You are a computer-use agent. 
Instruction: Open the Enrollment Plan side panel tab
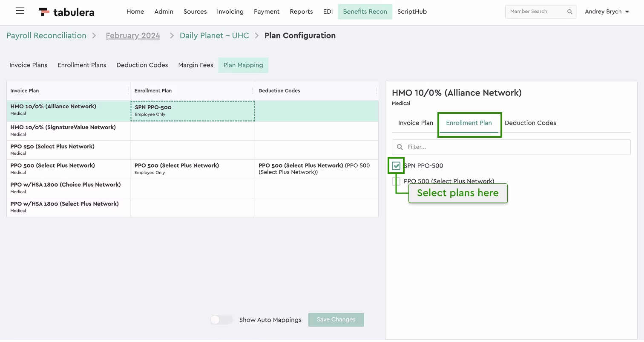click(469, 123)
